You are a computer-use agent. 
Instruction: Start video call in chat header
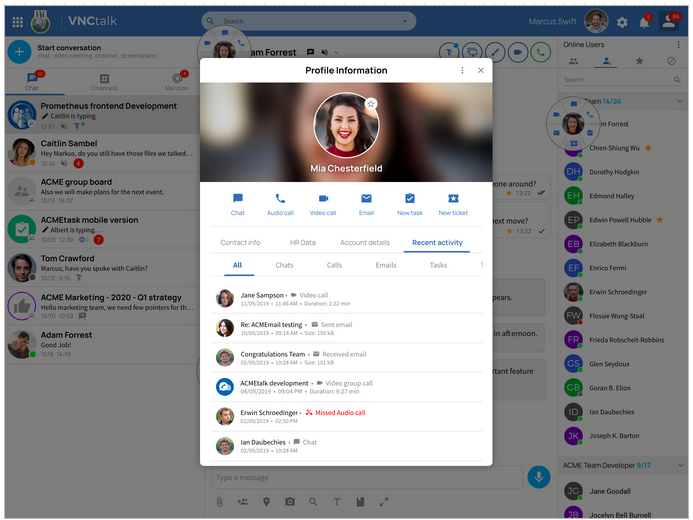point(518,52)
